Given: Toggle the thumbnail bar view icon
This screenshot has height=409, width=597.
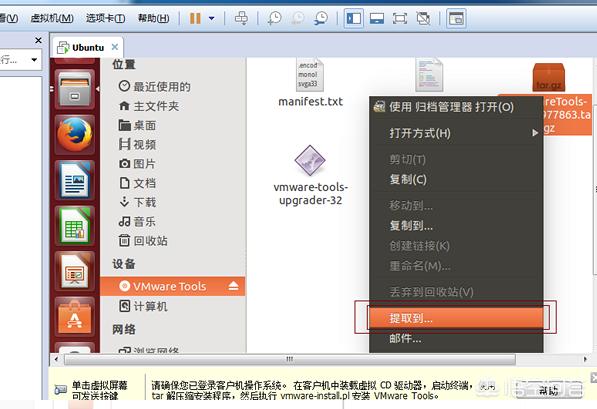Looking at the screenshot, I should 377,18.
